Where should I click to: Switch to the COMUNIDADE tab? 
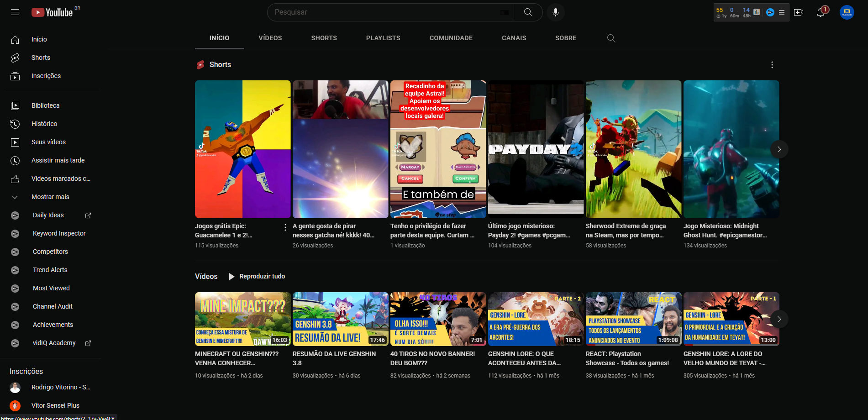click(451, 38)
